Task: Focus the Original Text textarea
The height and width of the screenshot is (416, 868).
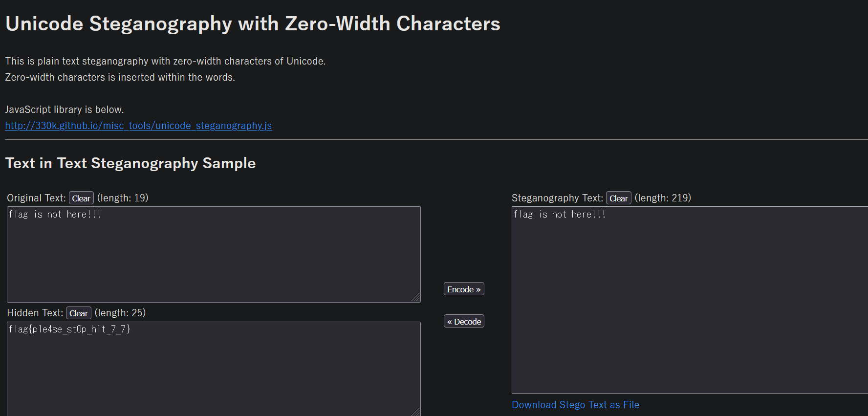Action: pyautogui.click(x=214, y=259)
